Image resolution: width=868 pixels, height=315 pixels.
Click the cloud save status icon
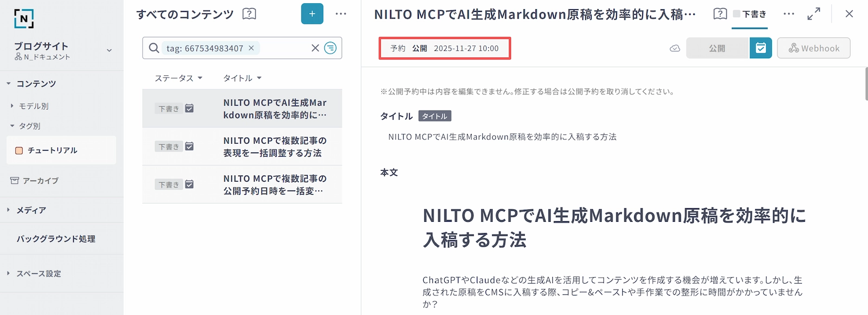coord(675,48)
